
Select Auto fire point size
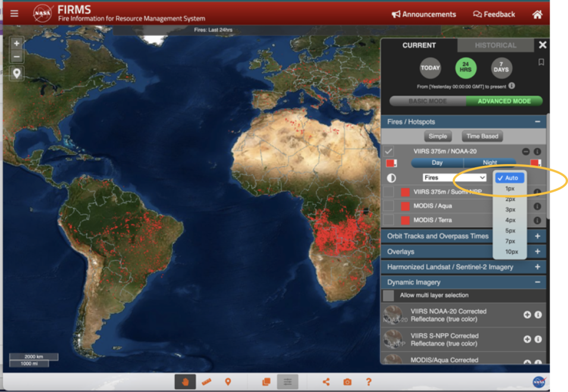point(510,178)
